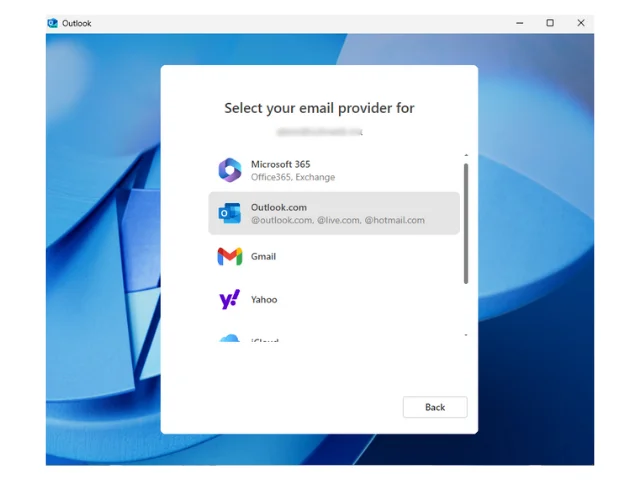Image resolution: width=640 pixels, height=480 pixels.
Task: Click the Microsoft 365 logo icon
Action: [x=230, y=170]
